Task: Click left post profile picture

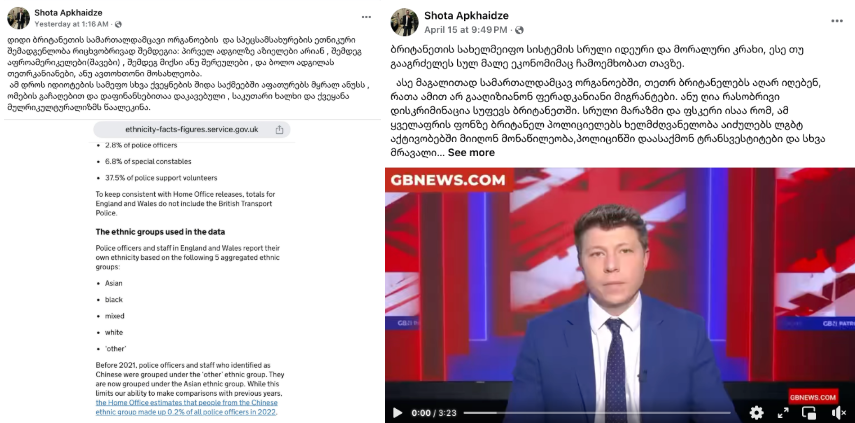Action: click(x=19, y=18)
